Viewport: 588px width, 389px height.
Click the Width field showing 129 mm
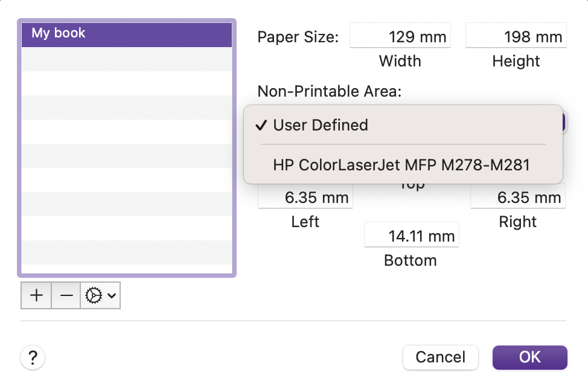pyautogui.click(x=400, y=36)
